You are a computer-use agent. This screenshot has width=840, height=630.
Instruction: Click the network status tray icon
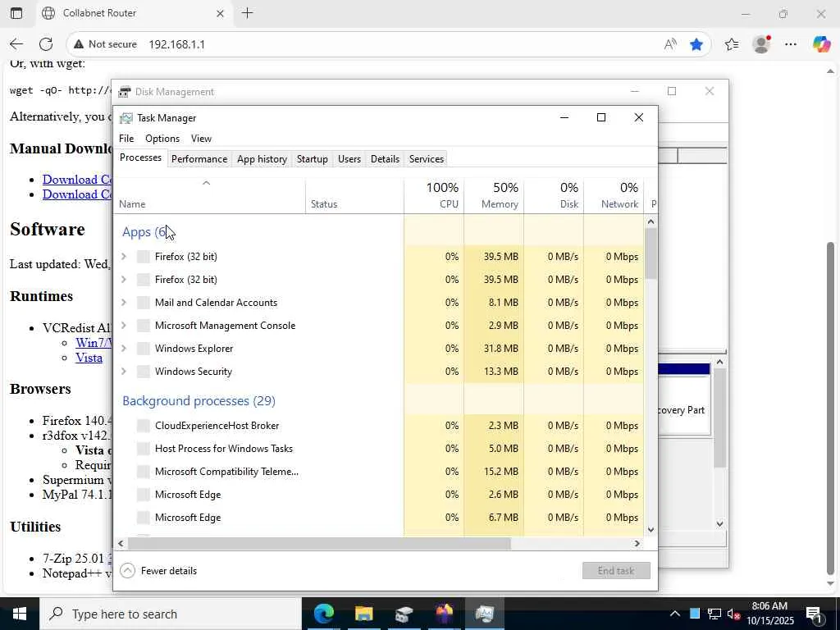[x=714, y=614]
